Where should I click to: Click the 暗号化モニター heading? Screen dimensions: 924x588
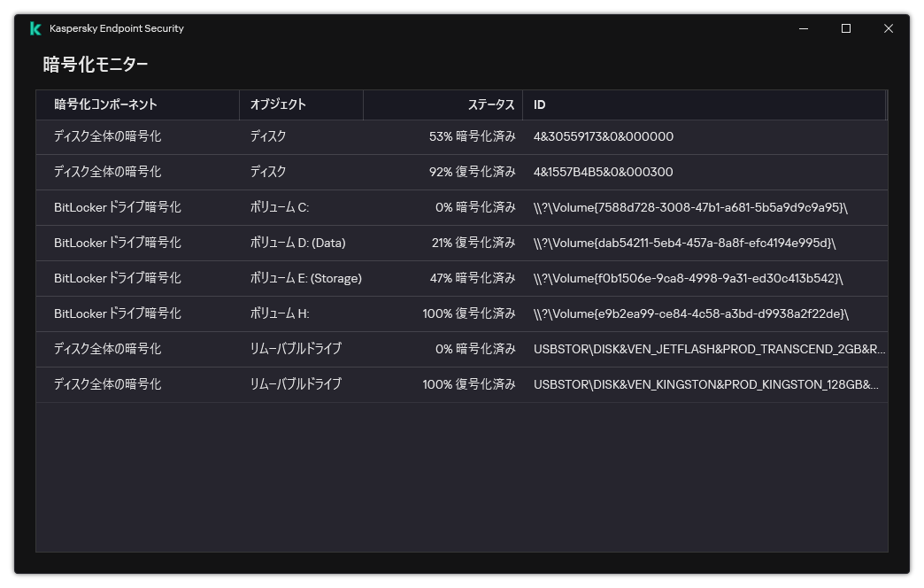(x=96, y=65)
